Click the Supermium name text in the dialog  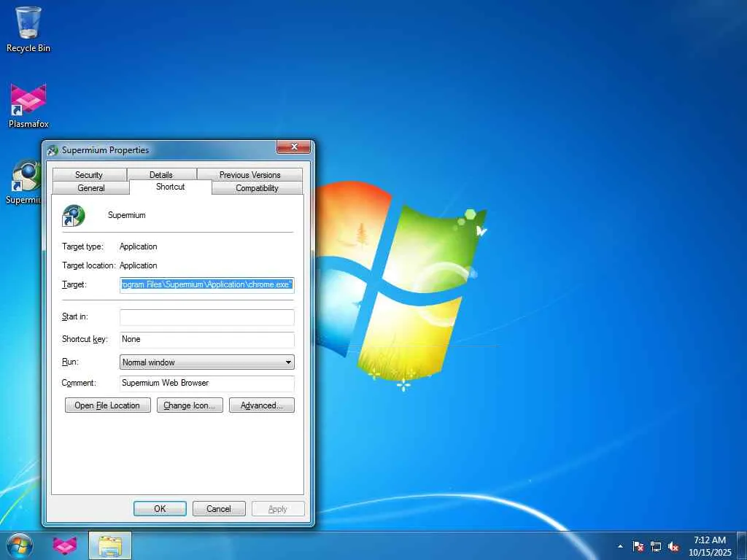pyautogui.click(x=127, y=215)
